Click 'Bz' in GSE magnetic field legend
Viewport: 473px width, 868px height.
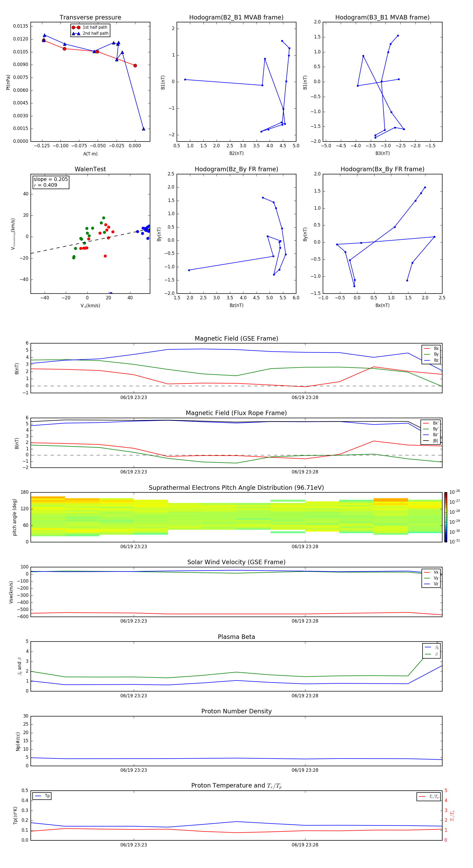[x=436, y=361]
